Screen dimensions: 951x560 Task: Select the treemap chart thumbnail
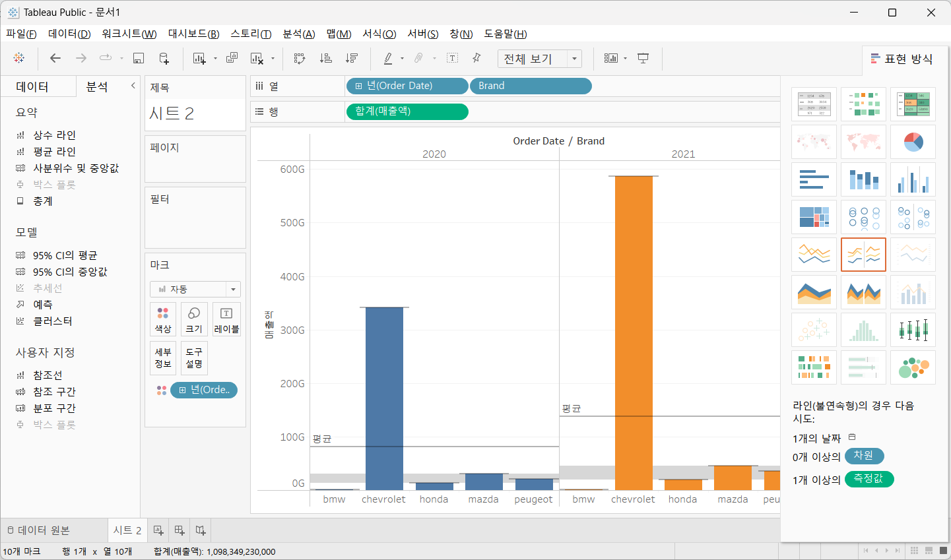(814, 217)
